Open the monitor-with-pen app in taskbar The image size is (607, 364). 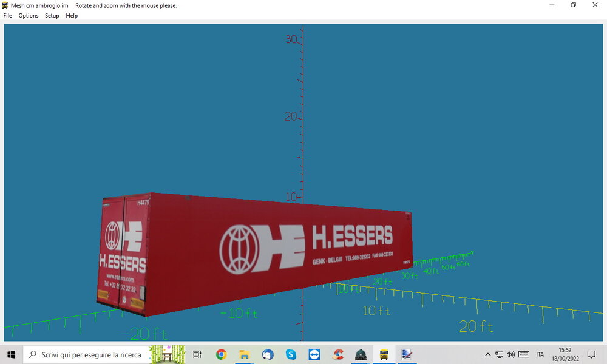pyautogui.click(x=407, y=354)
